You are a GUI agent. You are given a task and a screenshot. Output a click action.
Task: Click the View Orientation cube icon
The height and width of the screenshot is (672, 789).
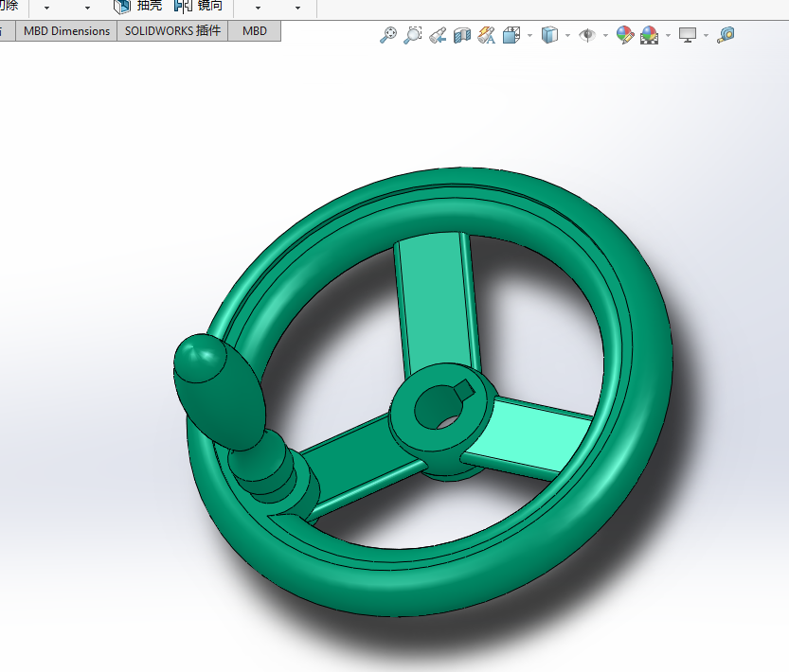[x=511, y=36]
